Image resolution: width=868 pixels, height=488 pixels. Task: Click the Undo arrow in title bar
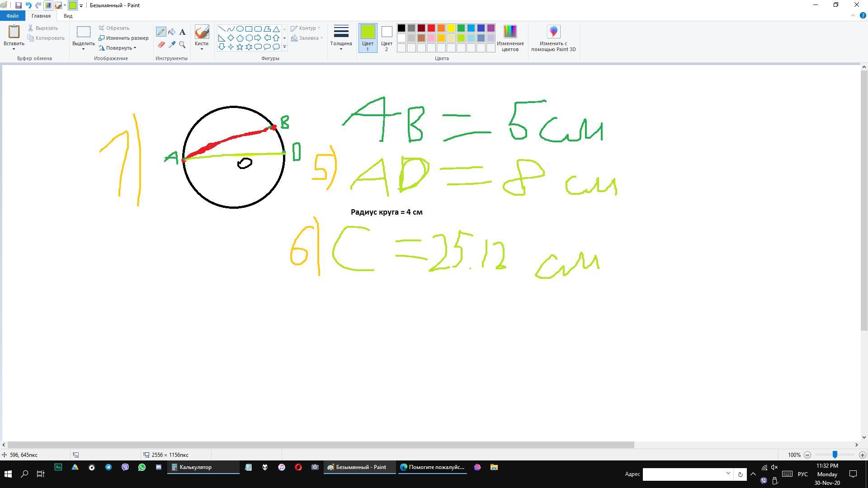coord(28,5)
